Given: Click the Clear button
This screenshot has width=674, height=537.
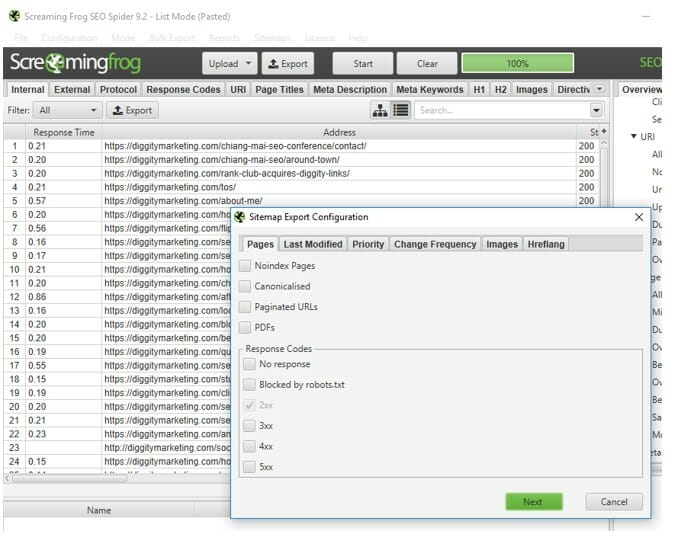Looking at the screenshot, I should [427, 64].
